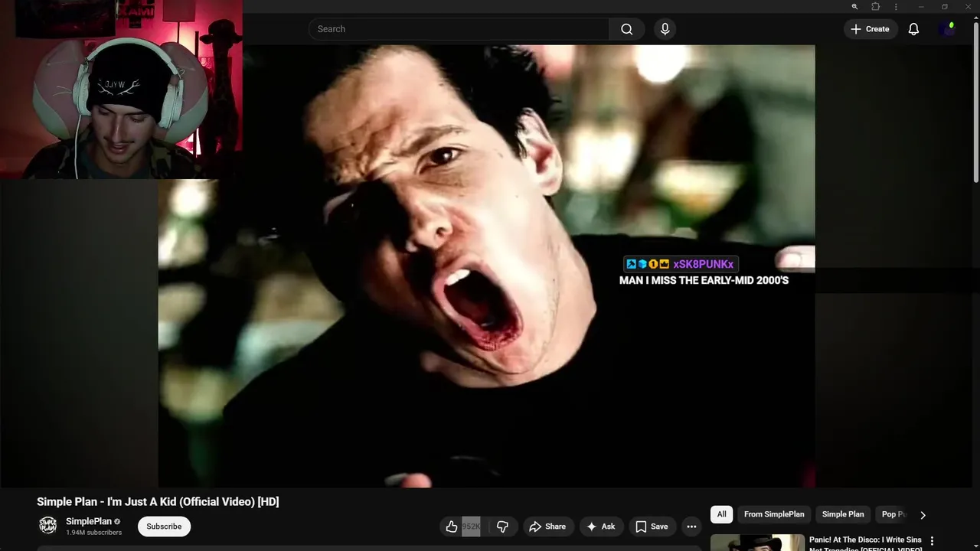Open the SimplePlan channel avatar

coord(47,526)
